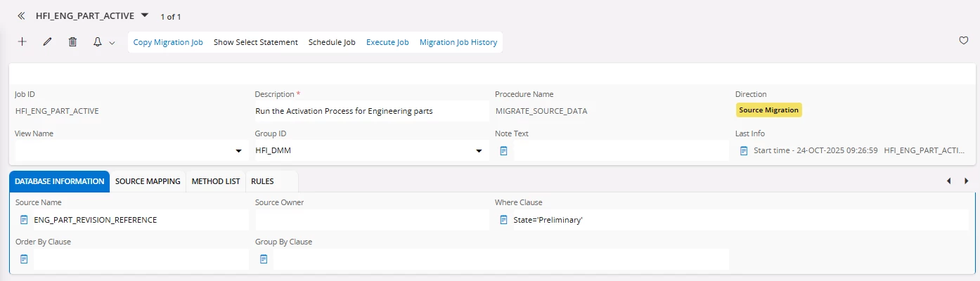Click the trash delete icon
The height and width of the screenshot is (281, 980).
tap(72, 42)
